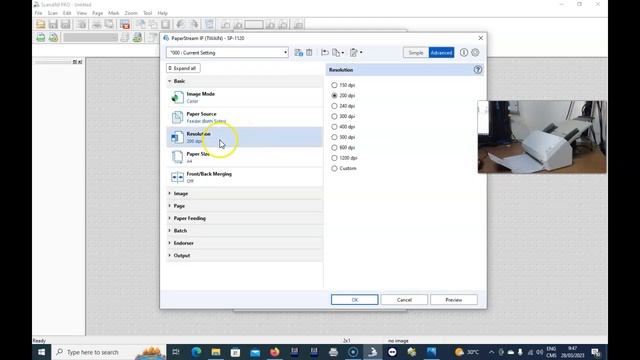The image size is (640, 360).
Task: Open the Current Setting profile dropdown
Action: tap(227, 53)
